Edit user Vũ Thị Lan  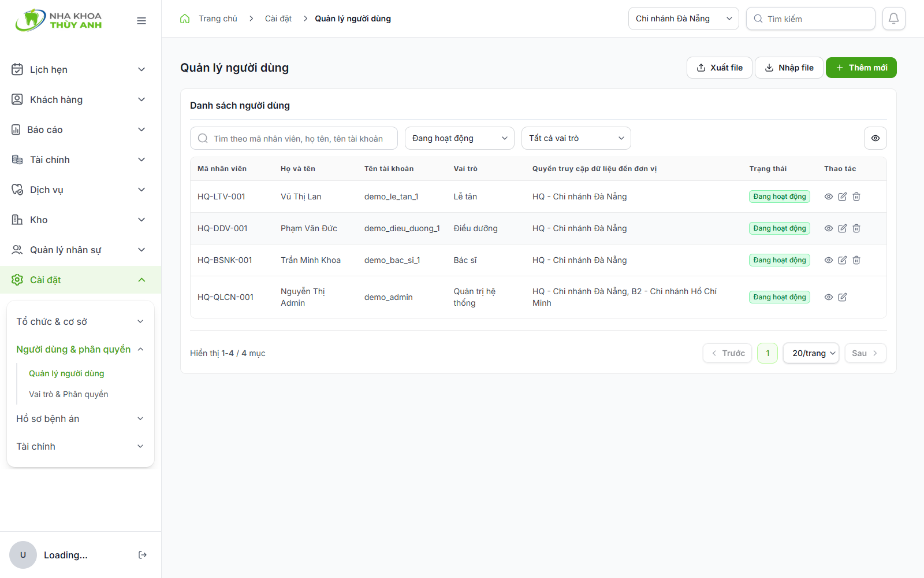843,197
